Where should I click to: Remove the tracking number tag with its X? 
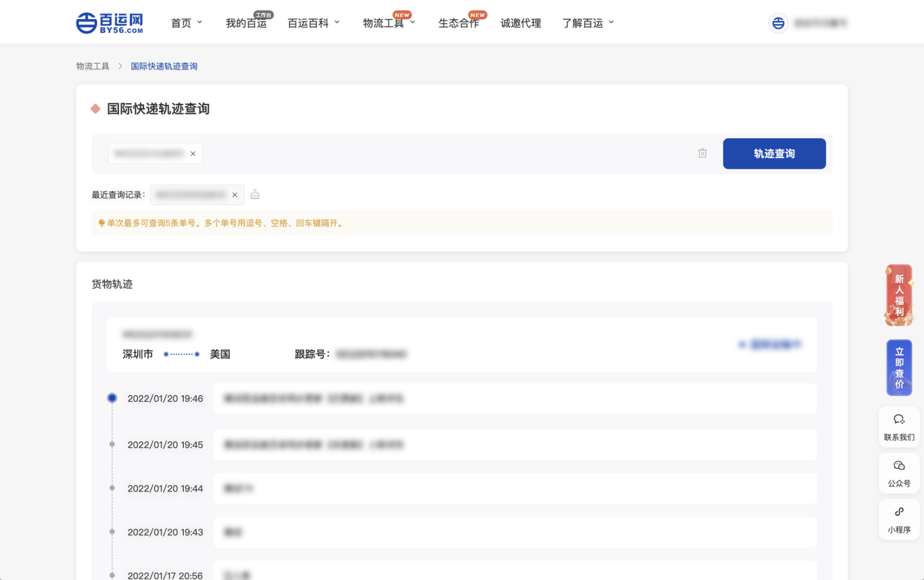pos(193,153)
